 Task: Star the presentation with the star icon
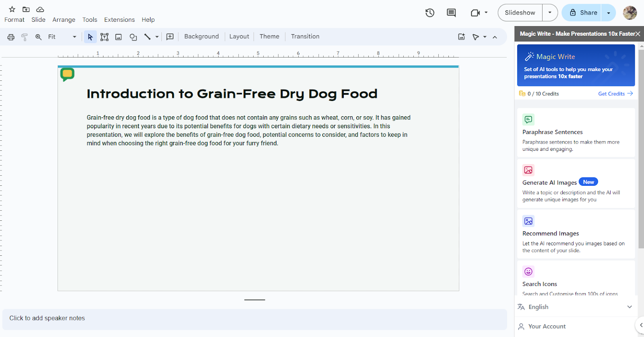(x=12, y=9)
